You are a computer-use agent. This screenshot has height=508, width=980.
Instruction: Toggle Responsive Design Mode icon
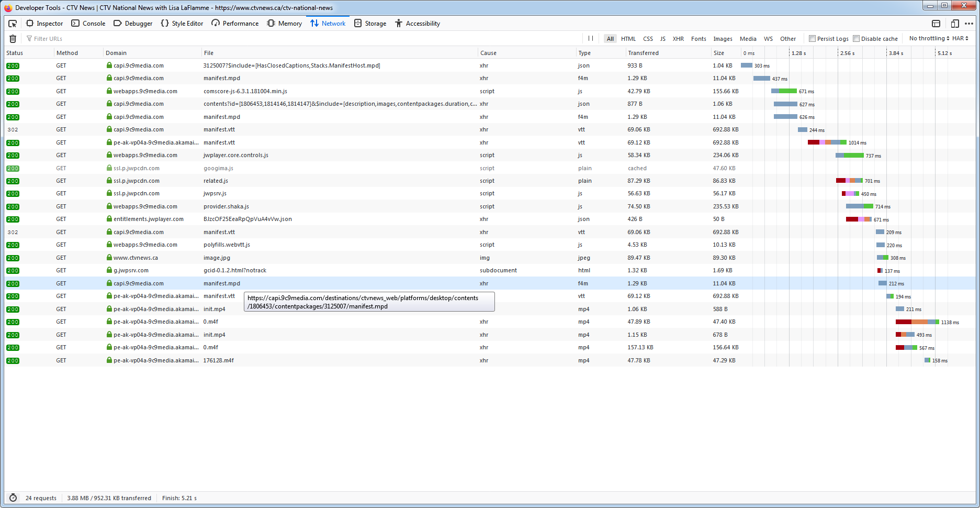tap(955, 24)
